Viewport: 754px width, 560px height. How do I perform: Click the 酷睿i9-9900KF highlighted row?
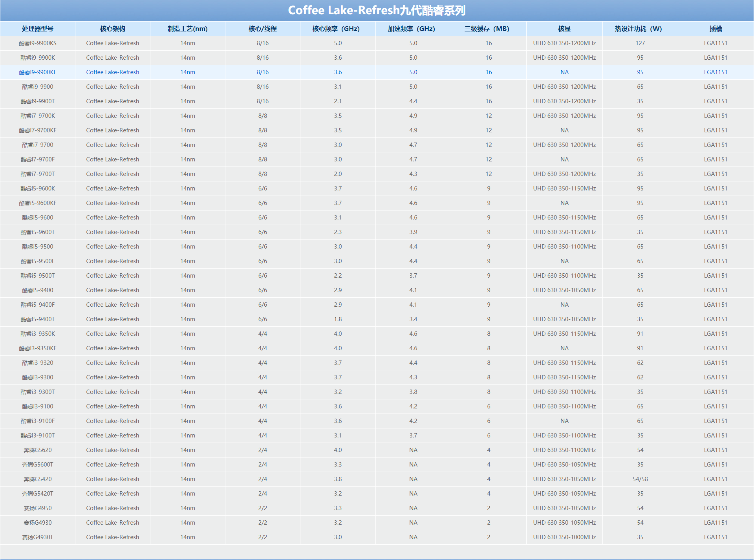tap(377, 73)
